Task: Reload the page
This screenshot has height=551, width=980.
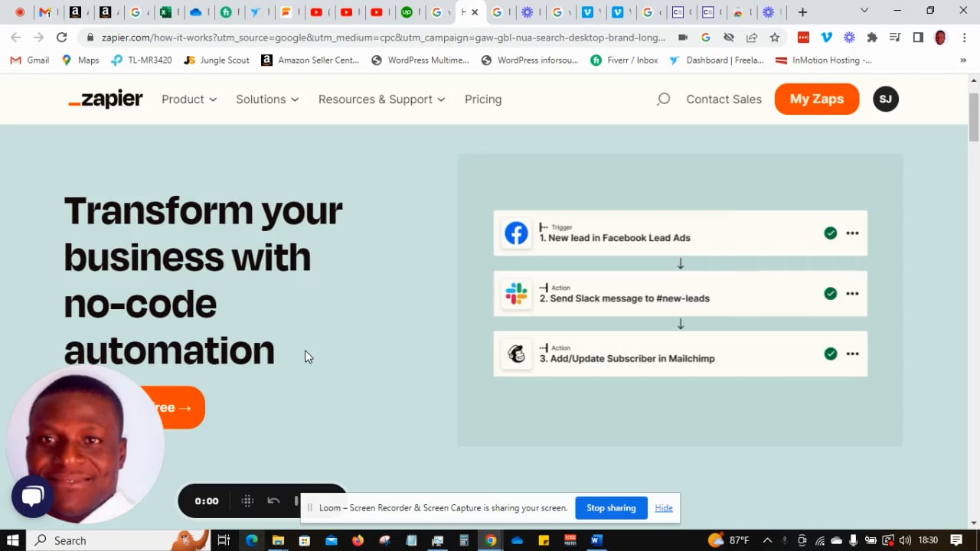Action: click(x=62, y=37)
